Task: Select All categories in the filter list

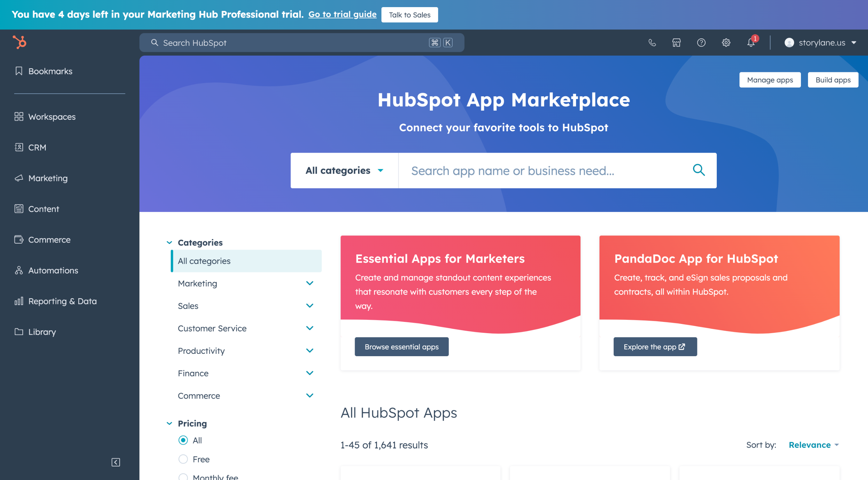Action: pos(246,261)
